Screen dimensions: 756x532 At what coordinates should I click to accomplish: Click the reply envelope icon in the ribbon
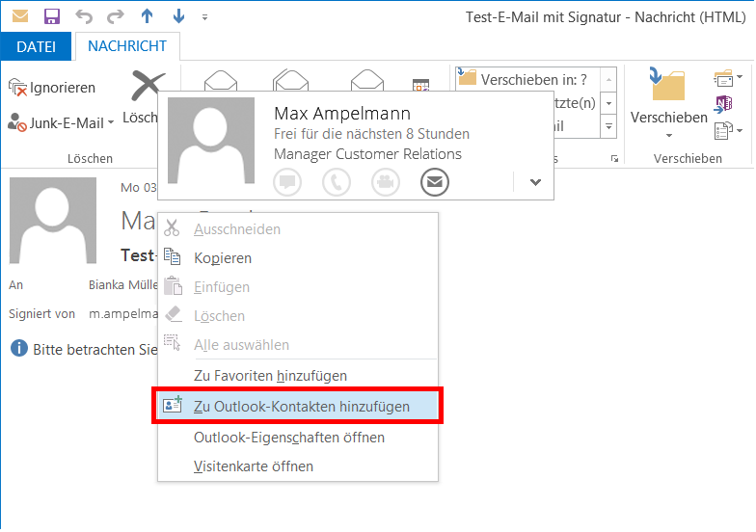click(x=221, y=80)
